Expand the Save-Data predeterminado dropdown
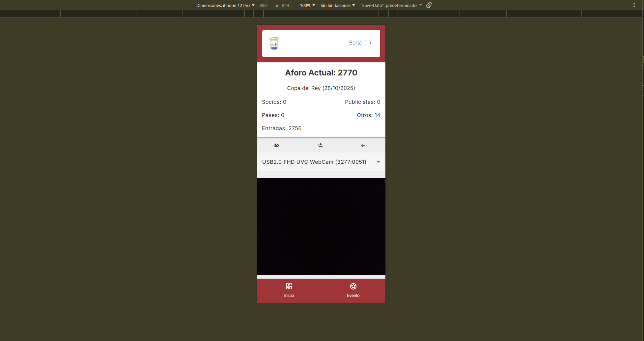 [x=391, y=5]
